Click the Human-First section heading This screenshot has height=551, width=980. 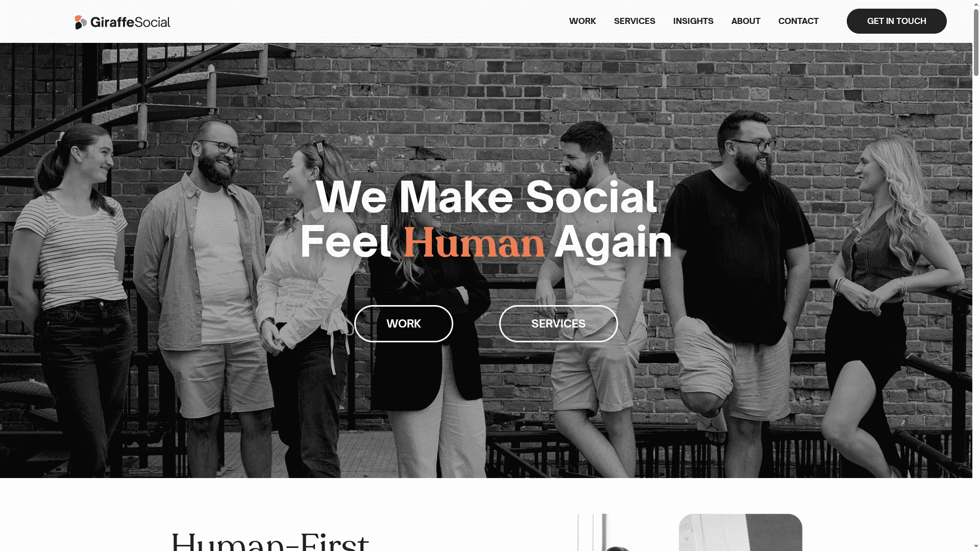(270, 541)
